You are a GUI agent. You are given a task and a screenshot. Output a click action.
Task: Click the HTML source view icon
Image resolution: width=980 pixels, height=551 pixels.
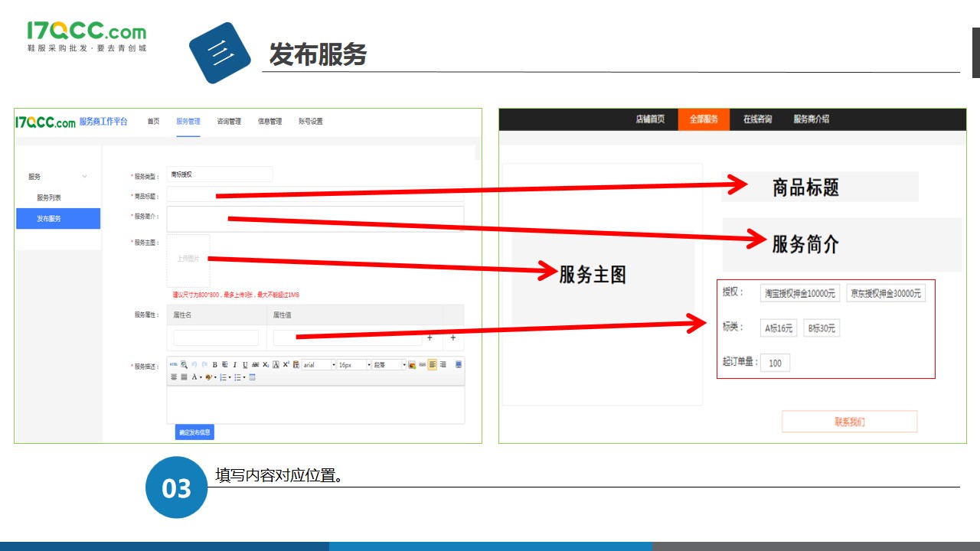173,365
